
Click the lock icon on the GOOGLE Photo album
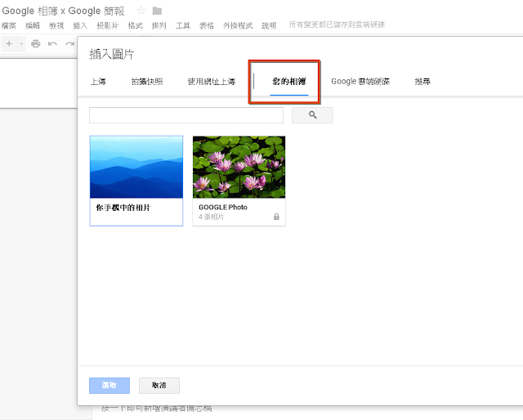coord(276,217)
